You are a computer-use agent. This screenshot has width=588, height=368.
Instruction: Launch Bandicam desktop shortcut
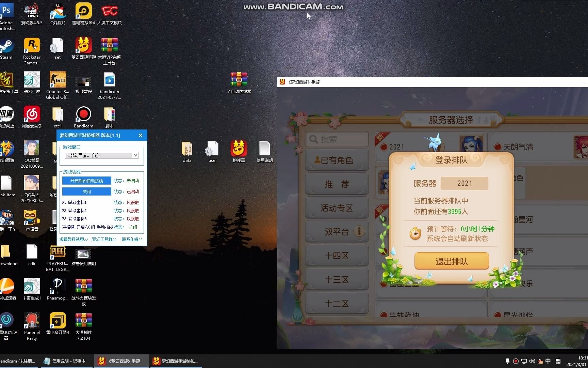pyautogui.click(x=83, y=117)
